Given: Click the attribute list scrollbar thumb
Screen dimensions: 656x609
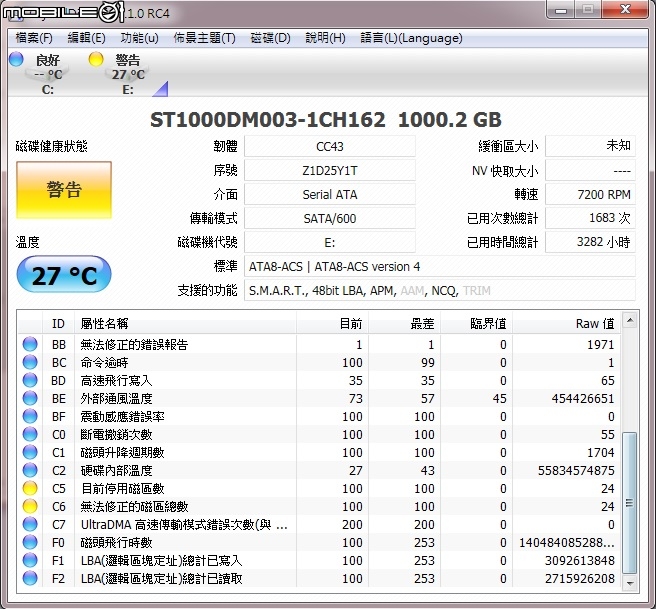Looking at the screenshot, I should (630, 503).
